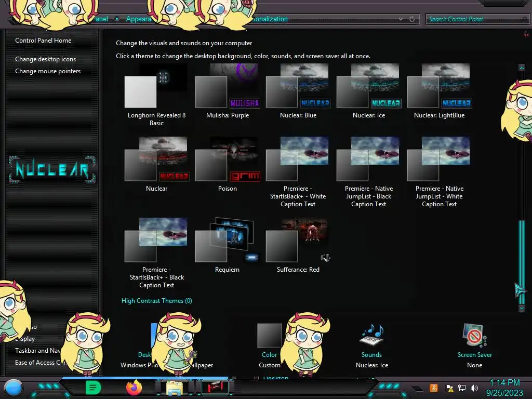The height and width of the screenshot is (399, 532).
Task: Open Ease of Access Center link
Action: coord(41,362)
